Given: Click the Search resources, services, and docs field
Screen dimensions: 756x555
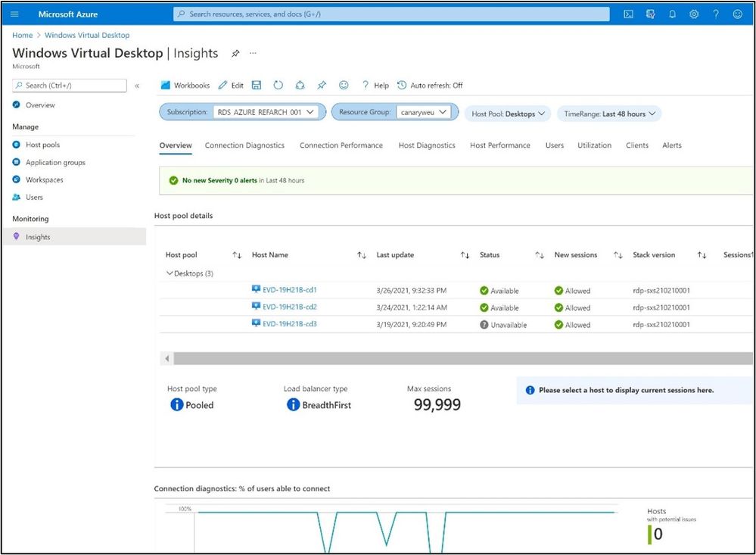Looking at the screenshot, I should click(x=391, y=14).
